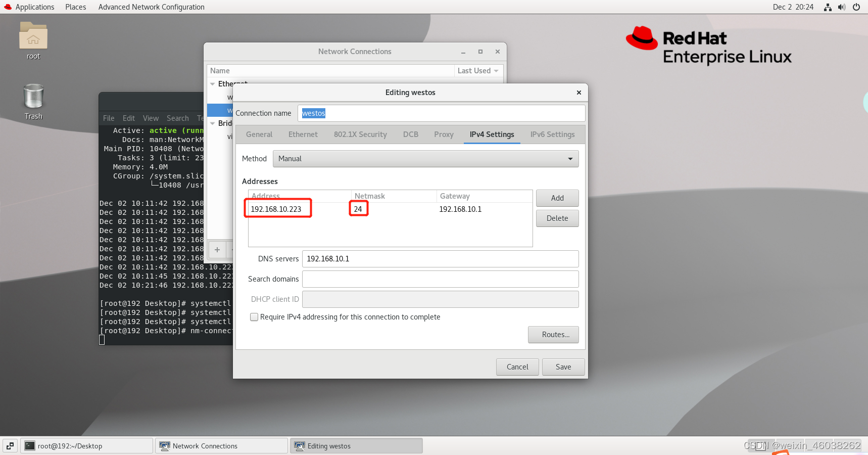Click the Gateway column header
The image size is (868, 455).
(x=485, y=196)
